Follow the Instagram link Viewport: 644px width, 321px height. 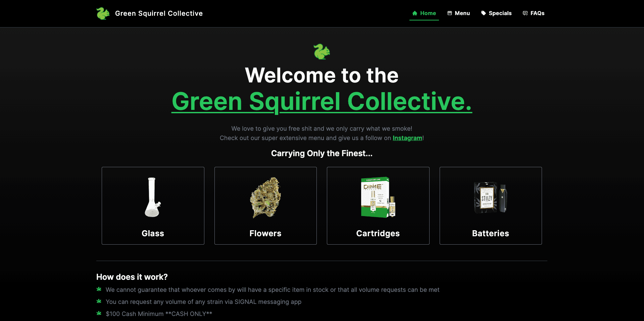coord(407,138)
